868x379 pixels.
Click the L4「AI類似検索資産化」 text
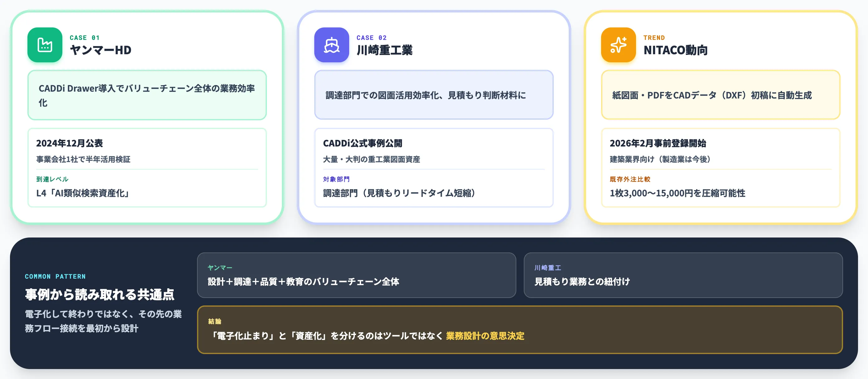[83, 193]
